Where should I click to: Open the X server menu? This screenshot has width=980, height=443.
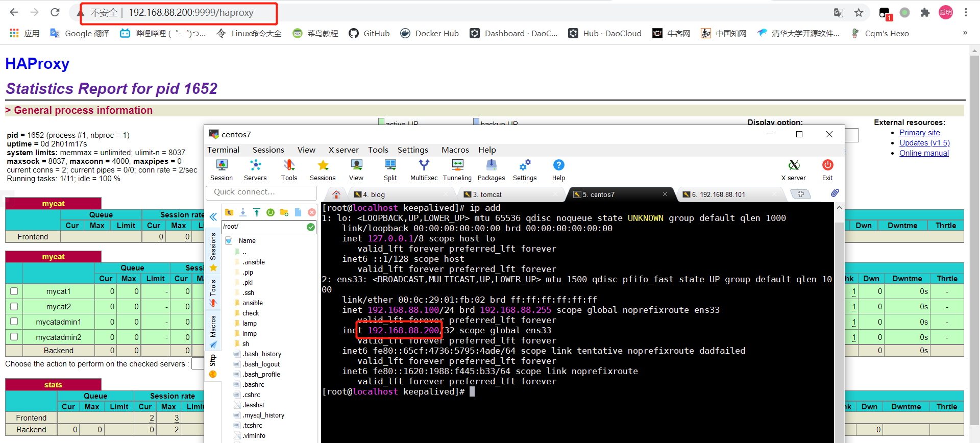point(344,150)
